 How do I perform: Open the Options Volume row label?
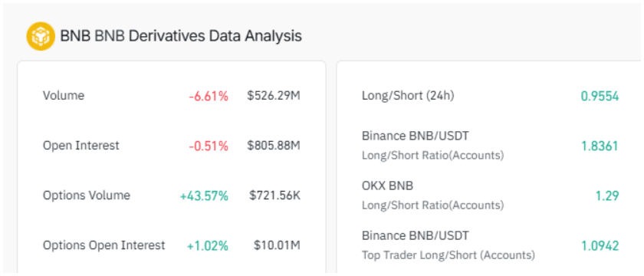86,195
